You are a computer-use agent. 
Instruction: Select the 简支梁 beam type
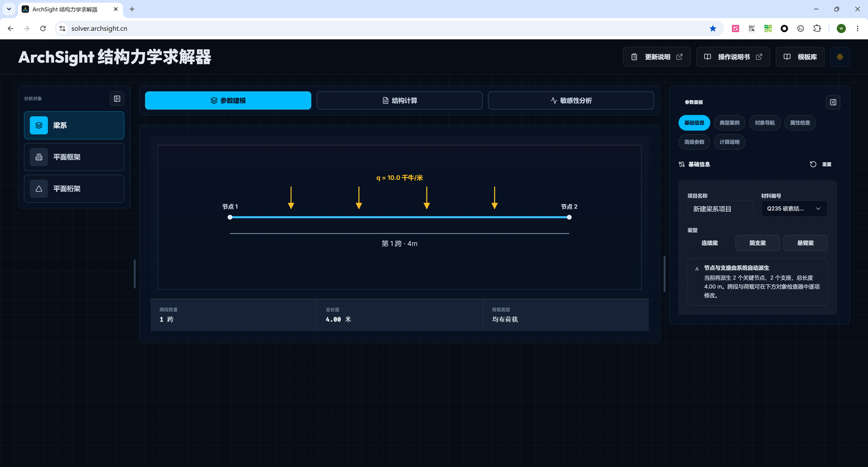click(758, 243)
